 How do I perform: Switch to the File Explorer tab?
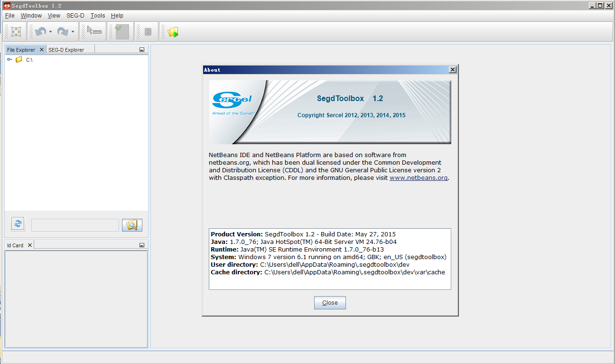click(21, 50)
